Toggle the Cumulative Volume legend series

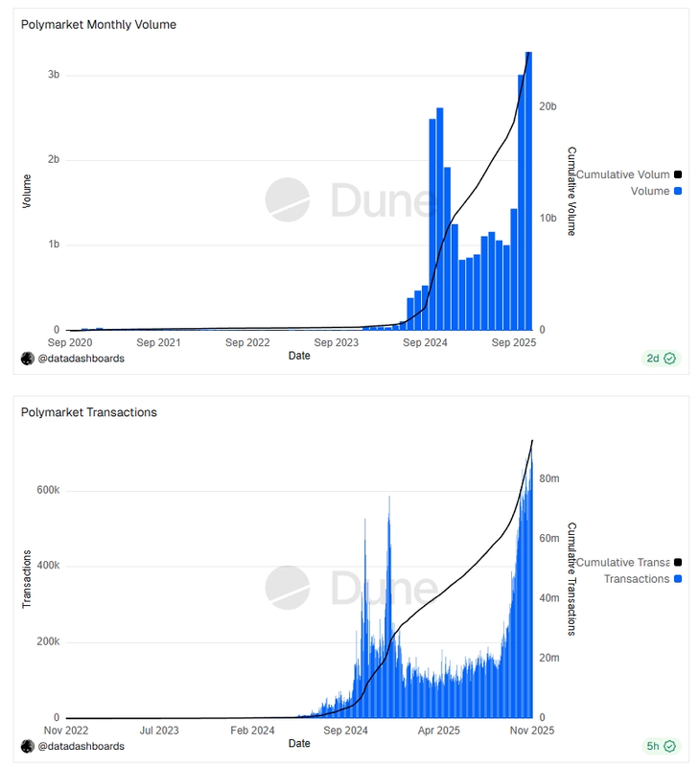pyautogui.click(x=622, y=174)
